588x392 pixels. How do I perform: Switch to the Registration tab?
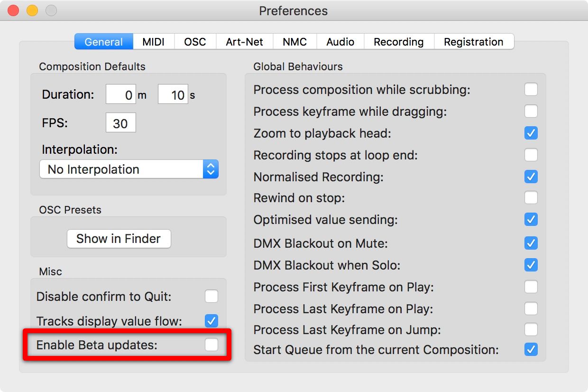point(474,42)
